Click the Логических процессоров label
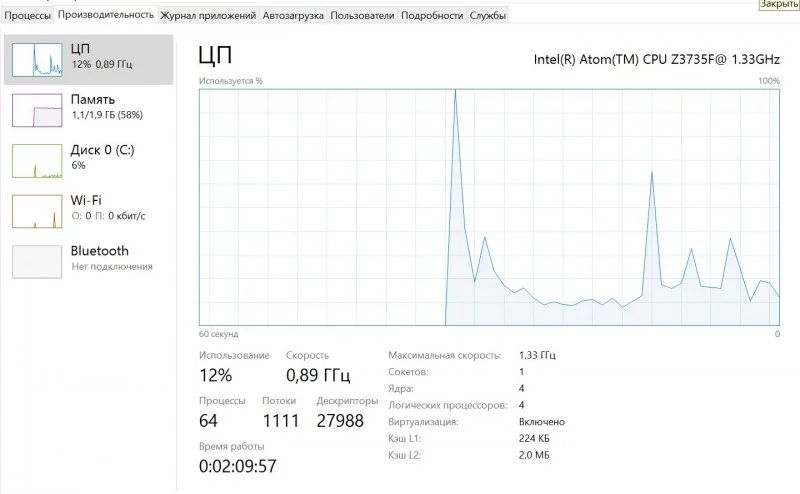Viewport: 800px width, 494px height. point(447,405)
